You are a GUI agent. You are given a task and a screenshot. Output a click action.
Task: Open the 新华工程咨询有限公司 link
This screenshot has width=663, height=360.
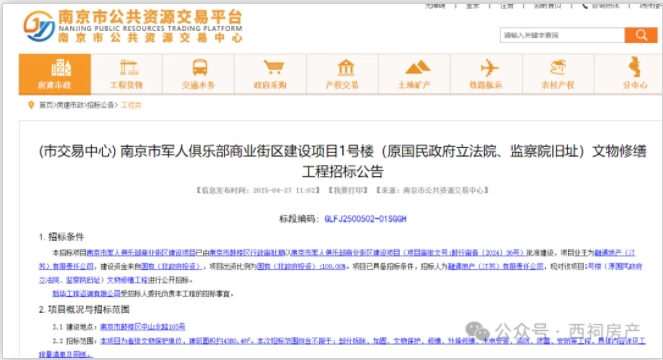pyautogui.click(x=86, y=293)
